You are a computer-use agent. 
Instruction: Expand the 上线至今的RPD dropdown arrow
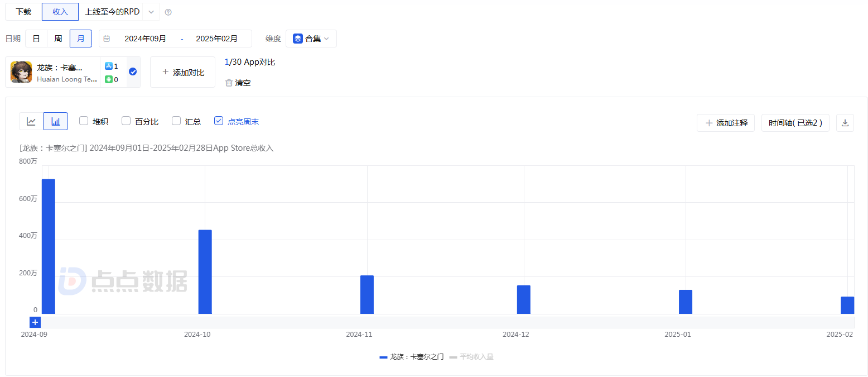pyautogui.click(x=151, y=12)
